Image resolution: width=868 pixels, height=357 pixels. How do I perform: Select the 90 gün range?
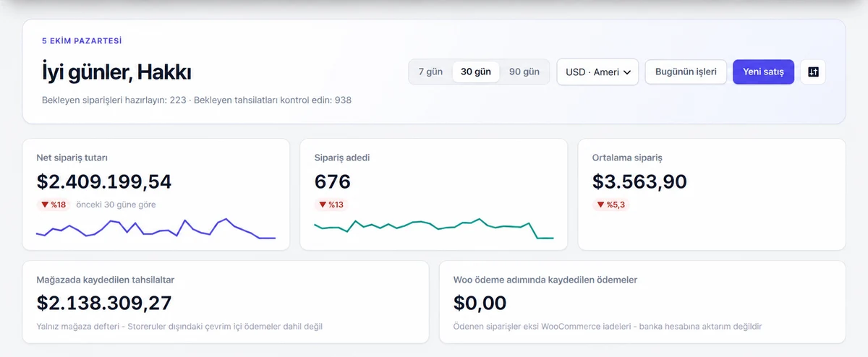(x=524, y=72)
